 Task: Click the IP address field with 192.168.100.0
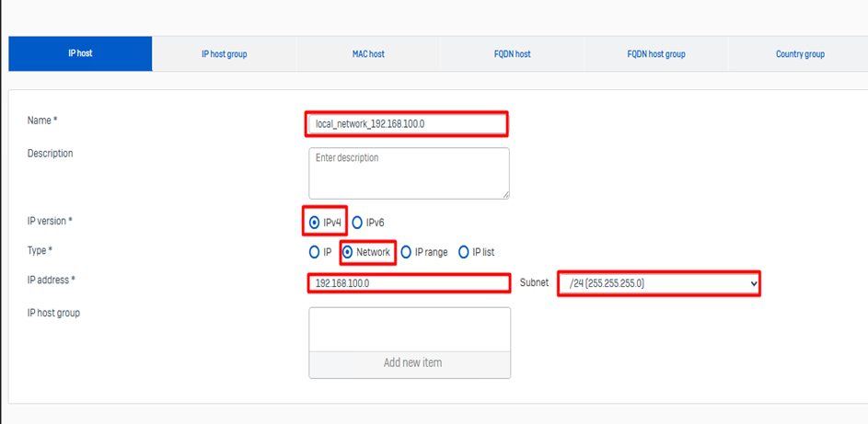tap(409, 283)
